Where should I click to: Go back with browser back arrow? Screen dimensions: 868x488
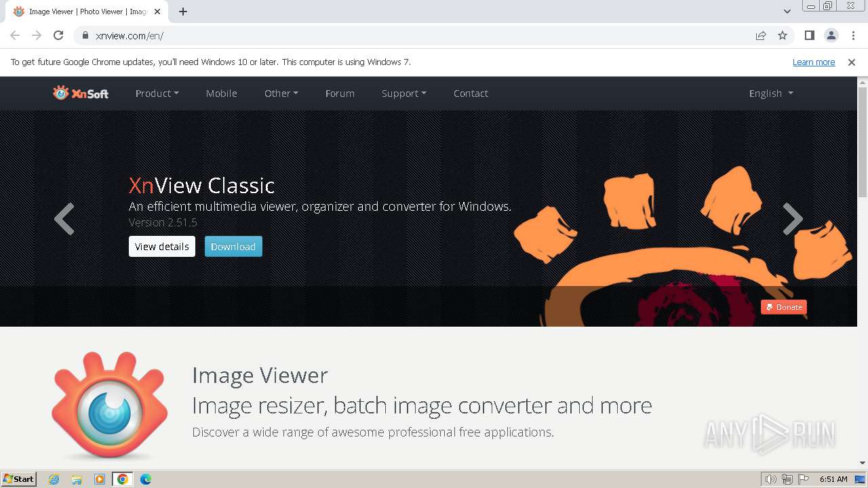pyautogui.click(x=15, y=35)
